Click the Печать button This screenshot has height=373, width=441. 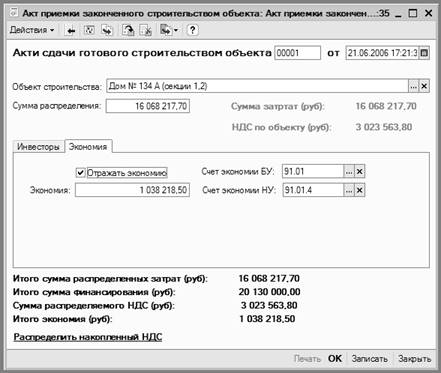[307, 359]
